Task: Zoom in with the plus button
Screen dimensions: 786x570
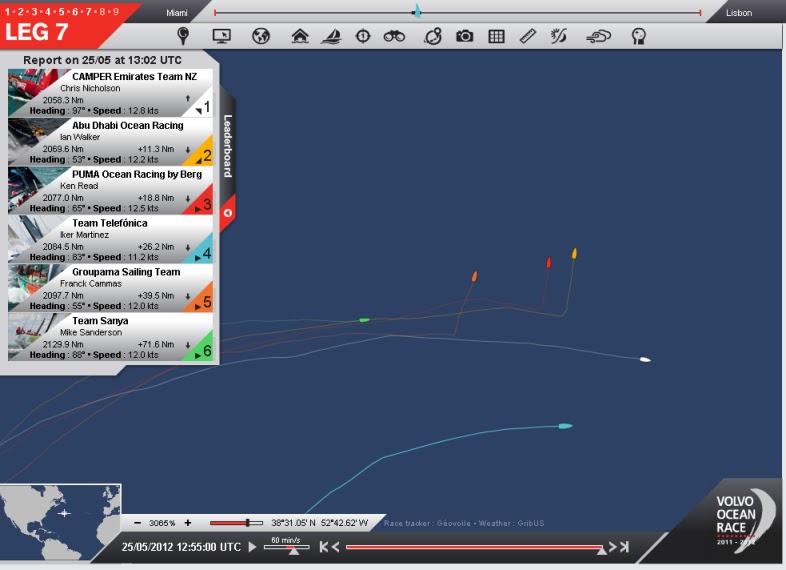Action: tap(188, 523)
